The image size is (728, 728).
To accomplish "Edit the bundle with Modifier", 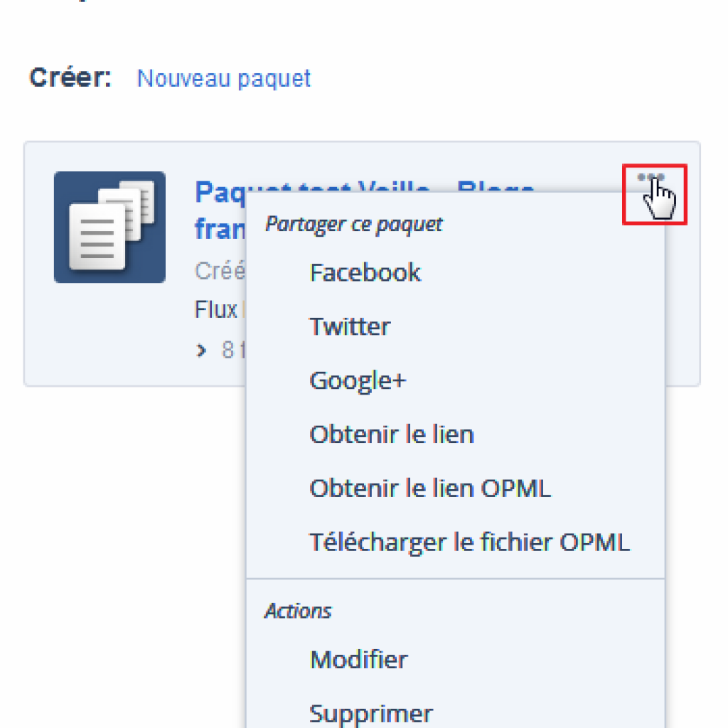I will [x=359, y=659].
